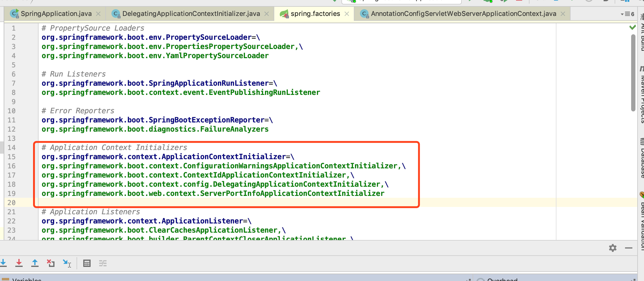Open the AnnotationConfigServletWebServerApplicationContext.java tab
This screenshot has height=281, width=644.
click(463, 14)
